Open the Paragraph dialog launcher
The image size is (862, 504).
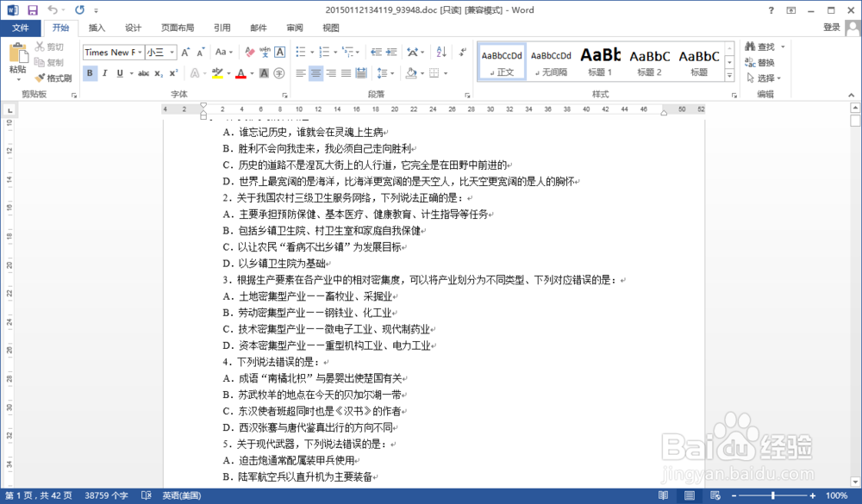[x=467, y=95]
